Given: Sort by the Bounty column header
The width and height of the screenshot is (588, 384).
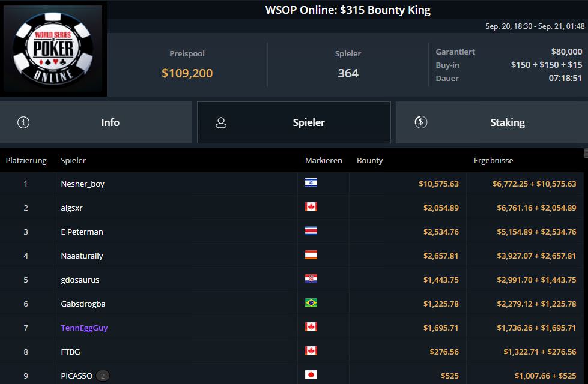Looking at the screenshot, I should coord(370,160).
